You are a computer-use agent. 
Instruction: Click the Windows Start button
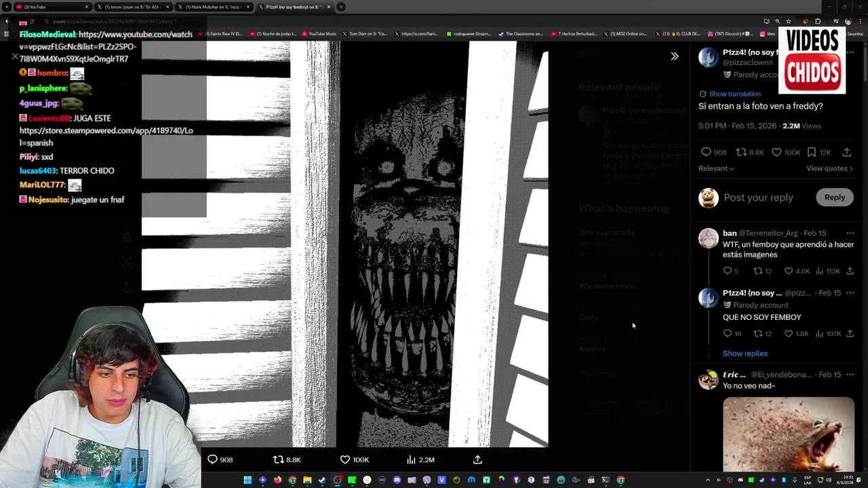(248, 480)
